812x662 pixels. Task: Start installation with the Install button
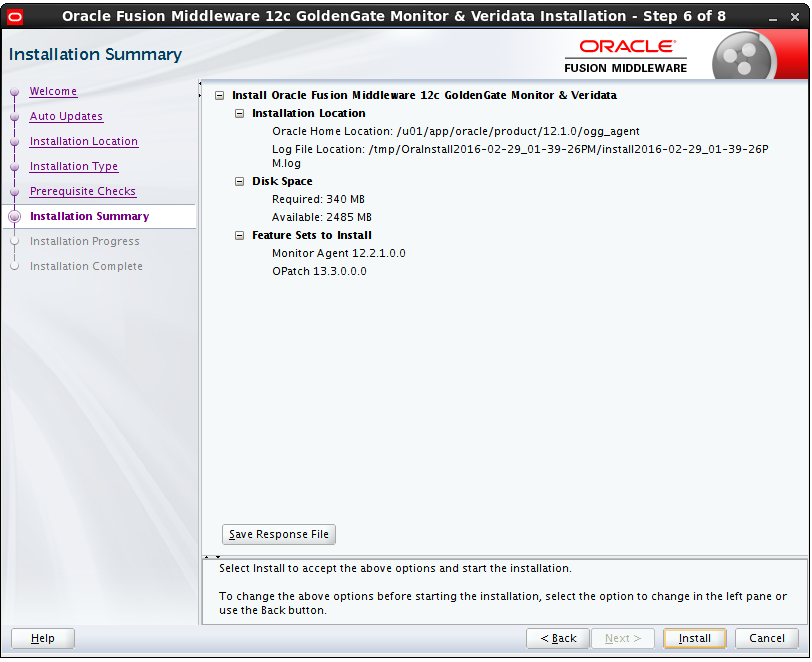[694, 638]
